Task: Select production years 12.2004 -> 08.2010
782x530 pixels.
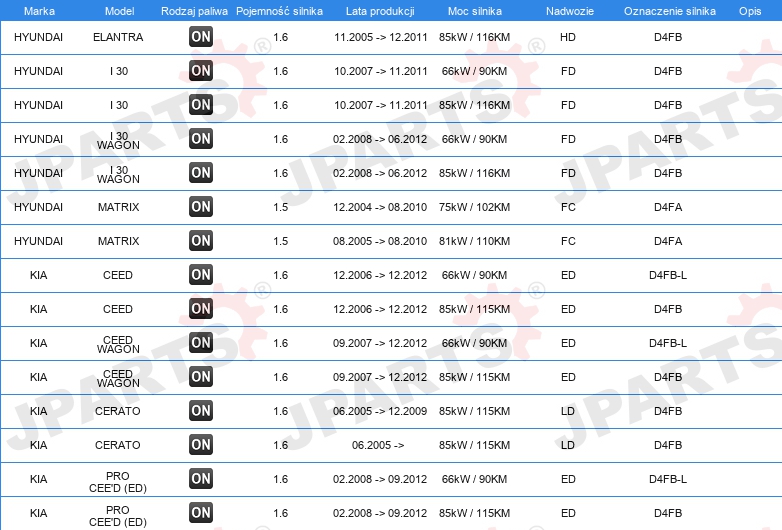Action: click(x=380, y=207)
